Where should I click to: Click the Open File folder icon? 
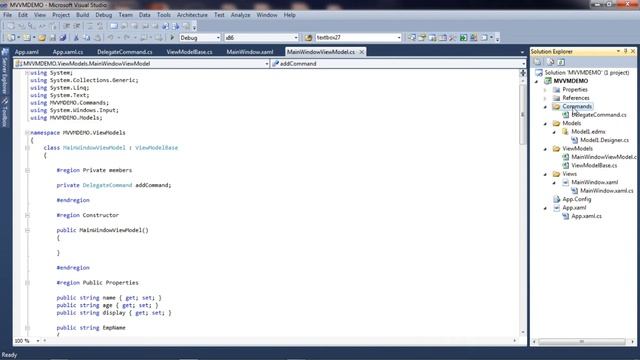(x=42, y=38)
